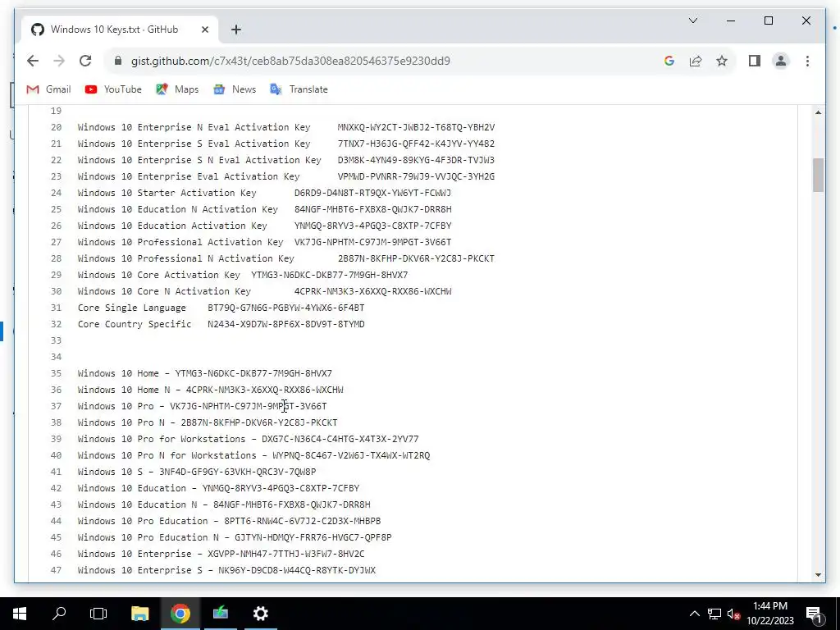Image resolution: width=840 pixels, height=630 pixels.
Task: Open the News bookmark
Action: click(x=235, y=89)
